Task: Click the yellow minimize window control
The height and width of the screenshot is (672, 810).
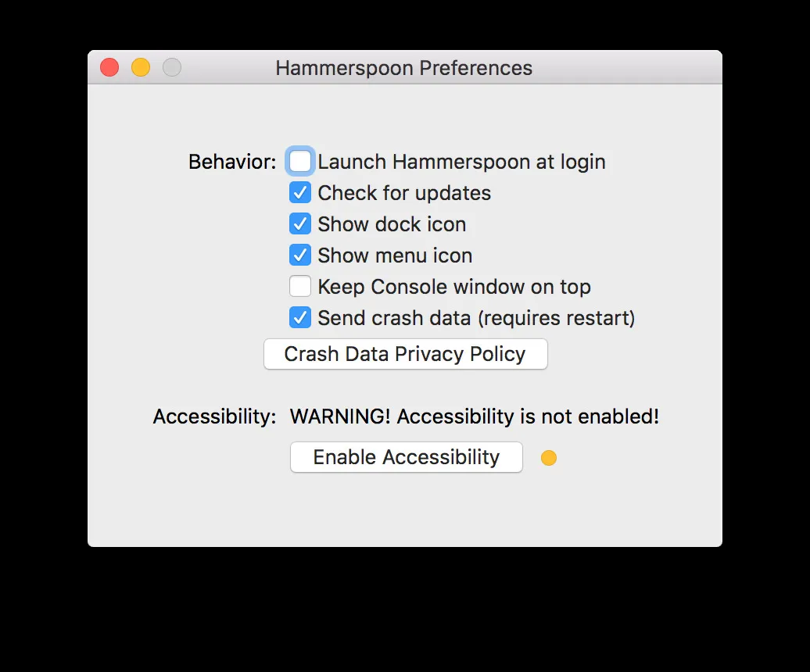Action: [x=140, y=67]
